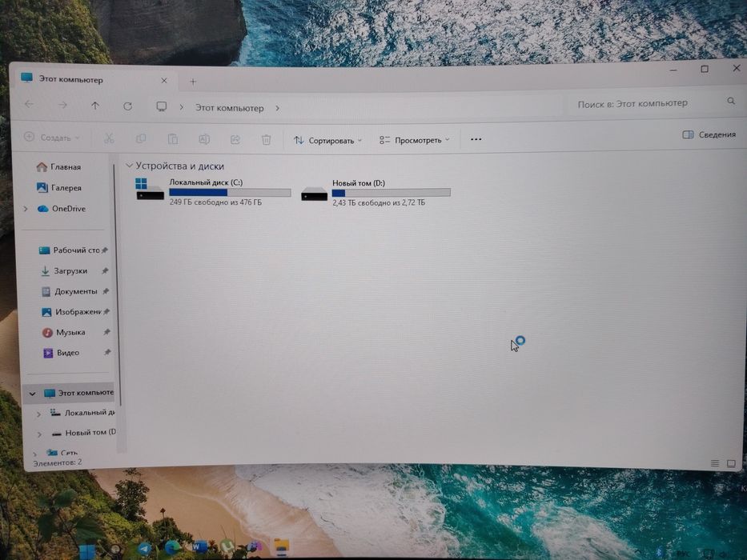Expand Новый том tree node
The image size is (747, 560).
[x=39, y=434]
